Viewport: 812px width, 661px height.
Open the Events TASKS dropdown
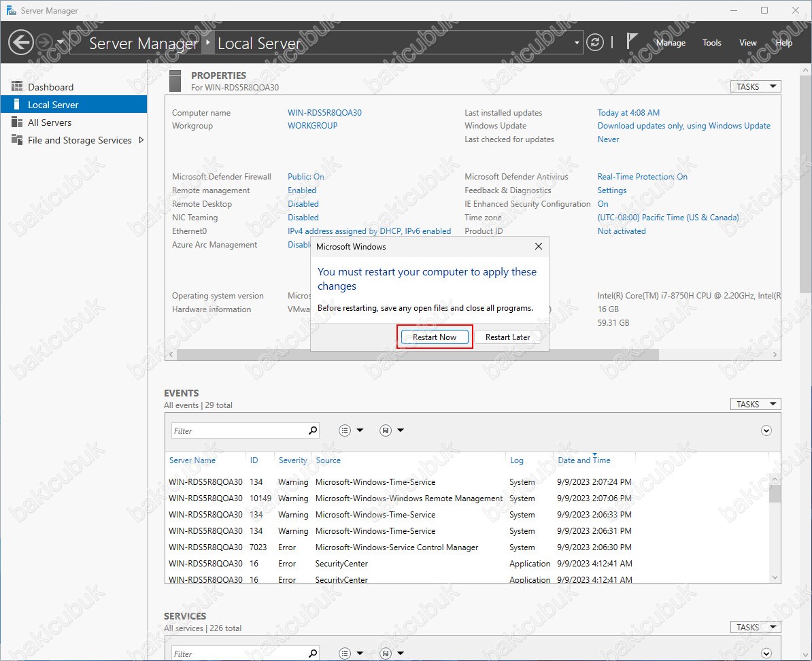(756, 404)
